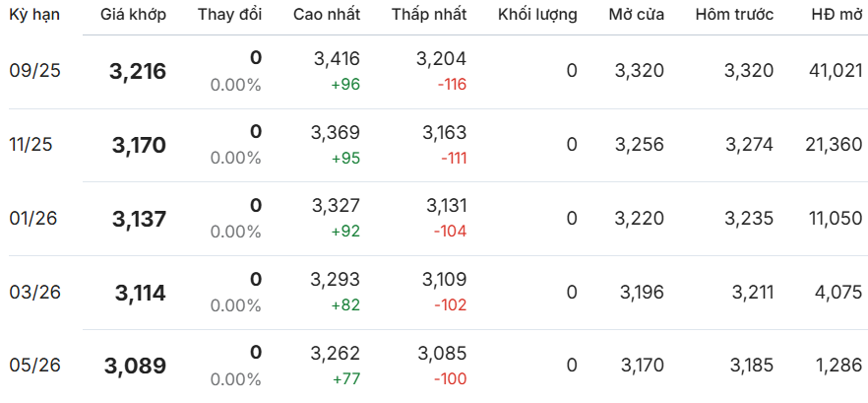
Task: Click the Khối lượng column header
Action: coord(537,15)
